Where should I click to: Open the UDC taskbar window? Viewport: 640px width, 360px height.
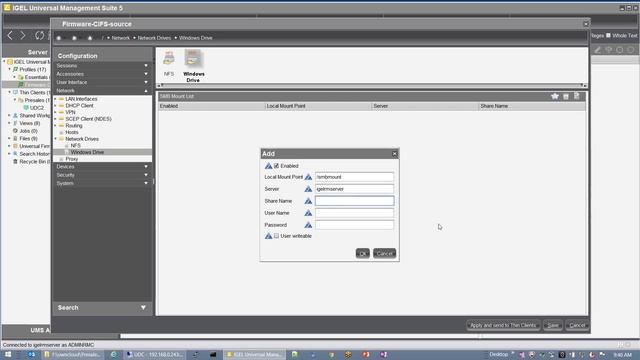point(155,354)
